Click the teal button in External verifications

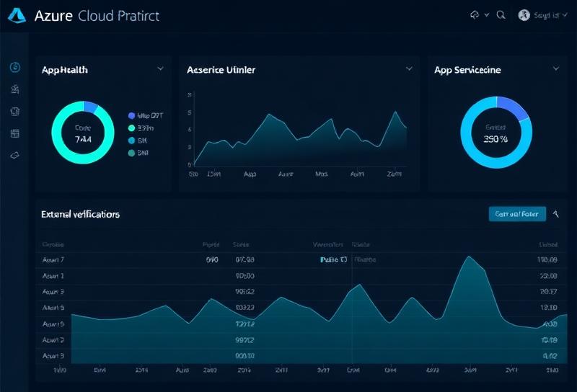[x=517, y=214]
